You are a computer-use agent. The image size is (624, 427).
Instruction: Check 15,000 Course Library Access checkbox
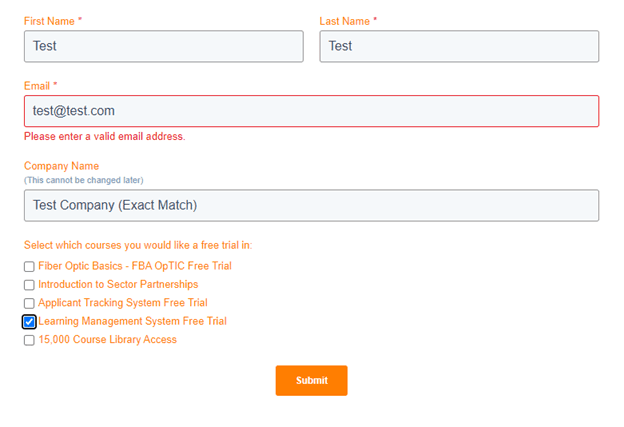point(29,340)
